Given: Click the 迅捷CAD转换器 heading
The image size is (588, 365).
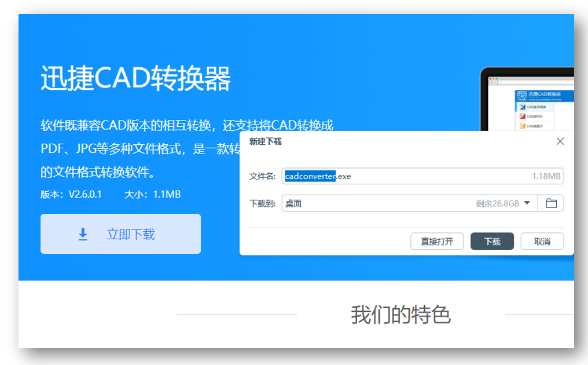Looking at the screenshot, I should point(135,78).
